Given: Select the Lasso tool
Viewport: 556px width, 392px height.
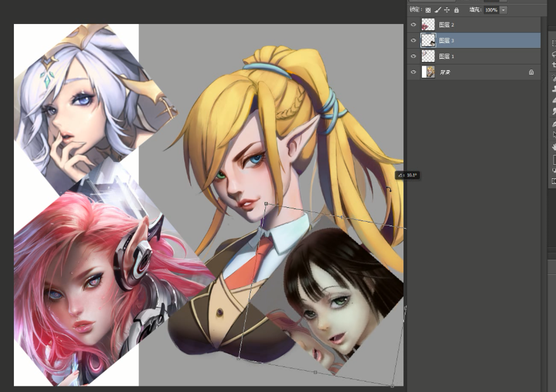Looking at the screenshot, I should point(554,54).
